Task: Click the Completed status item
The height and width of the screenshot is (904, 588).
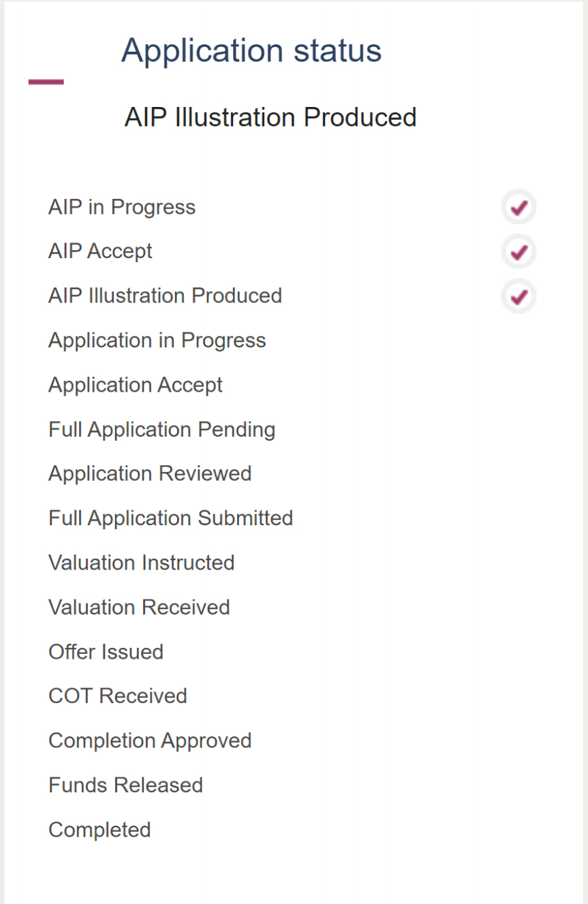Action: pyautogui.click(x=99, y=830)
